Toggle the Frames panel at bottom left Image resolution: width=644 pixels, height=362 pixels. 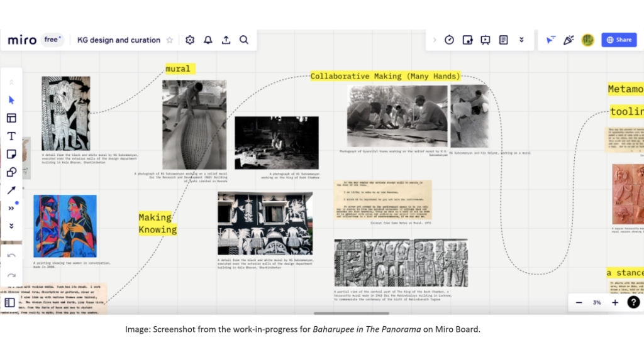point(10,302)
